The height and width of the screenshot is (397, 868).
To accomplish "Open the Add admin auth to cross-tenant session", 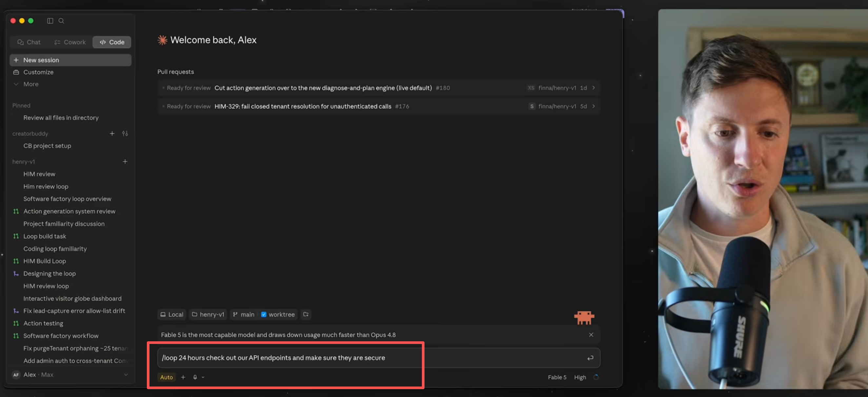I will tap(75, 361).
